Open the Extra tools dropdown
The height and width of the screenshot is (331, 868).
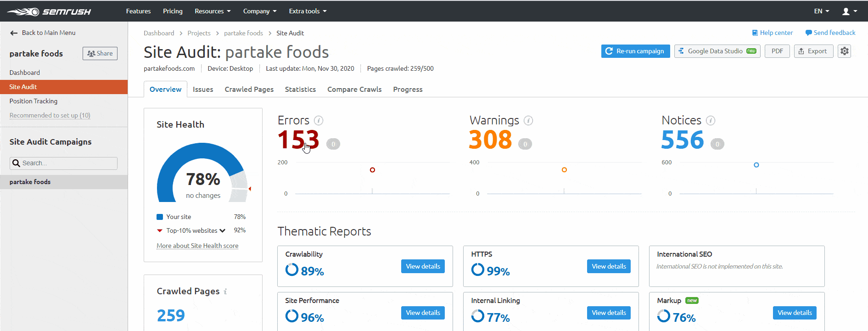point(308,11)
